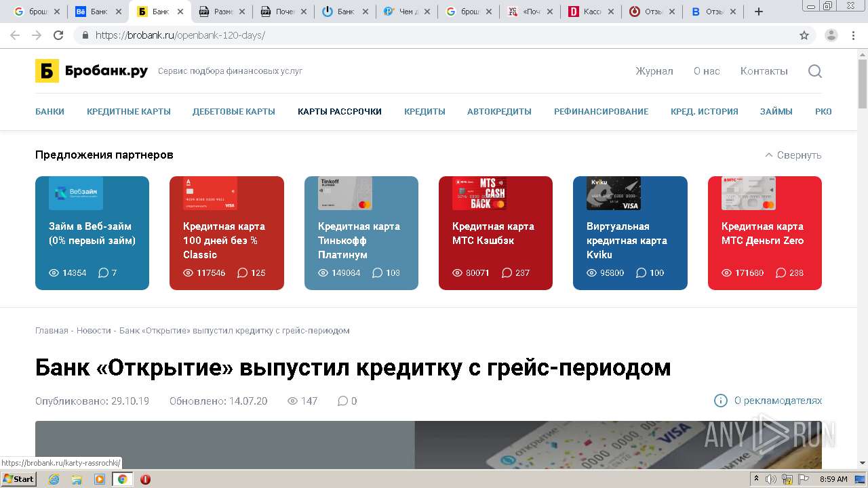Screen dimensions: 868x488
Task: Open File Explorer from taskbar
Action: click(77, 479)
